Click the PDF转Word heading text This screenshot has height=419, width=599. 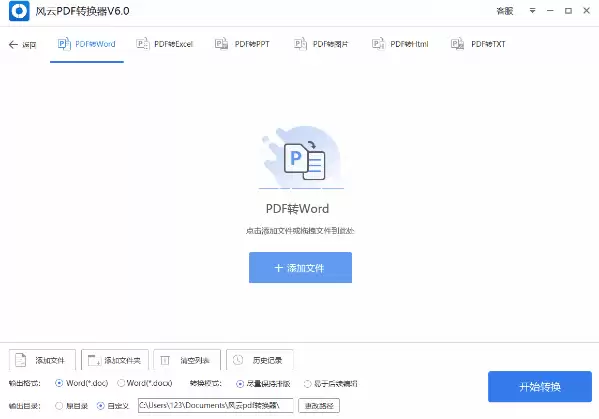point(297,209)
